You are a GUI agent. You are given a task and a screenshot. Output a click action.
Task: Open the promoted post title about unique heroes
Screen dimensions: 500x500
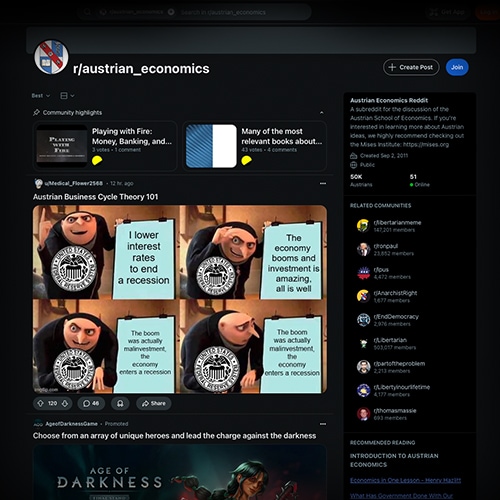174,436
